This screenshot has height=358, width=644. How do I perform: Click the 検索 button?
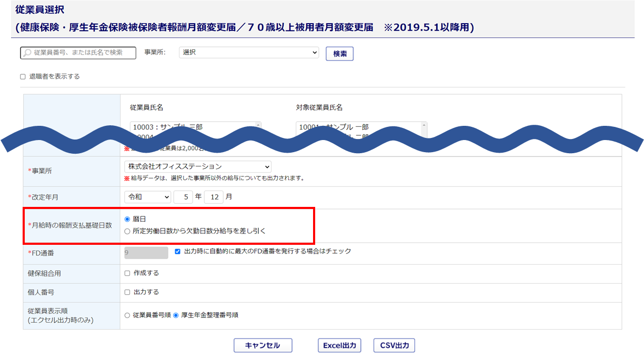coord(339,54)
